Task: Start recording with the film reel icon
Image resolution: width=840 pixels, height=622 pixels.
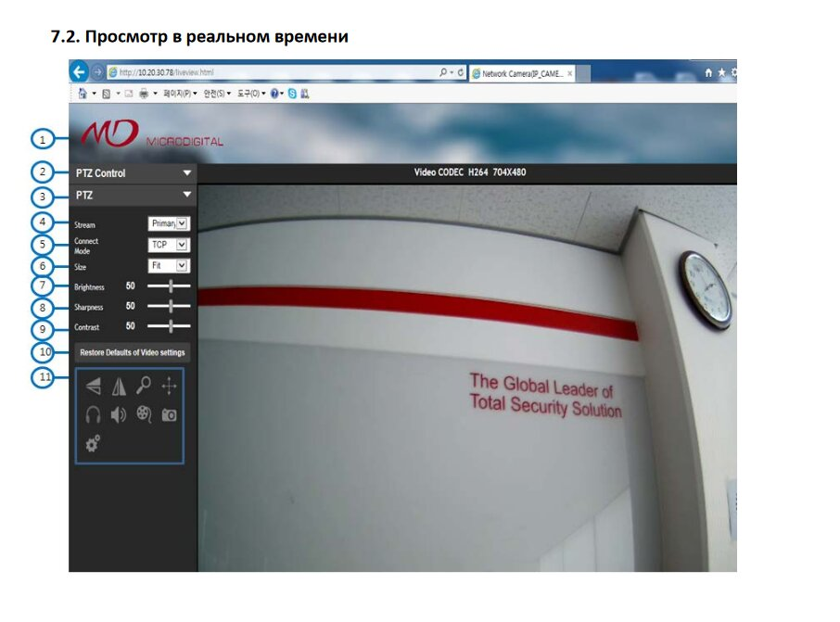Action: 144,414
